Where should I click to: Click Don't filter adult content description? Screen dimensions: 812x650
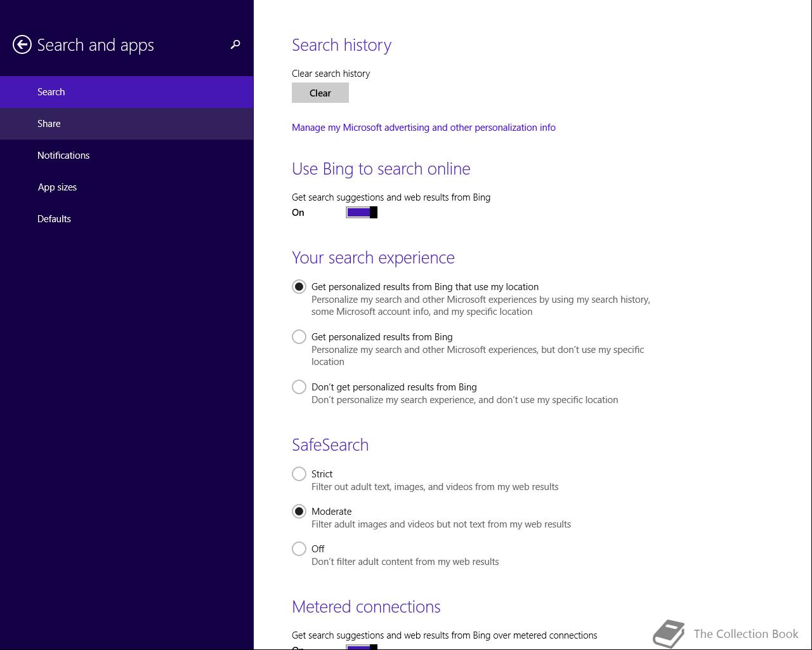coord(405,562)
